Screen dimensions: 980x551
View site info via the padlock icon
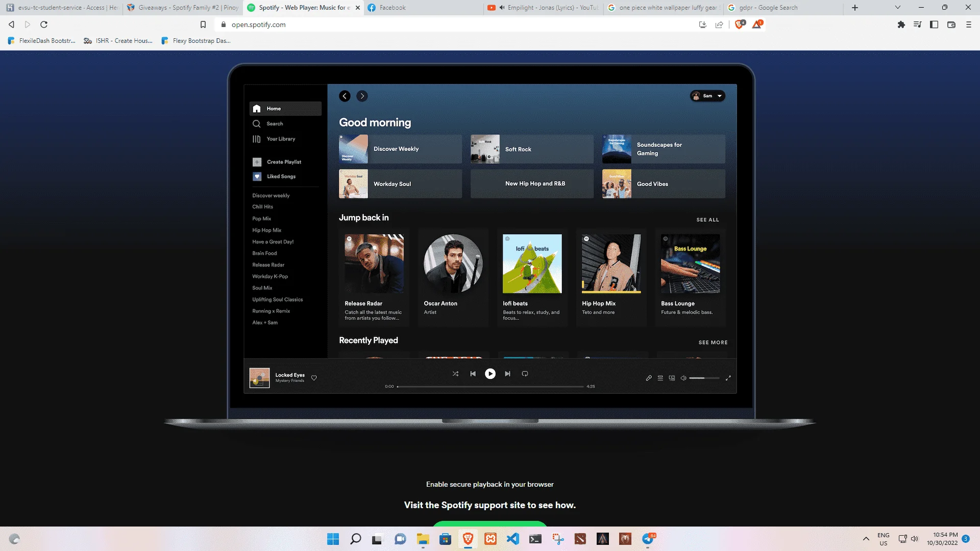224,24
